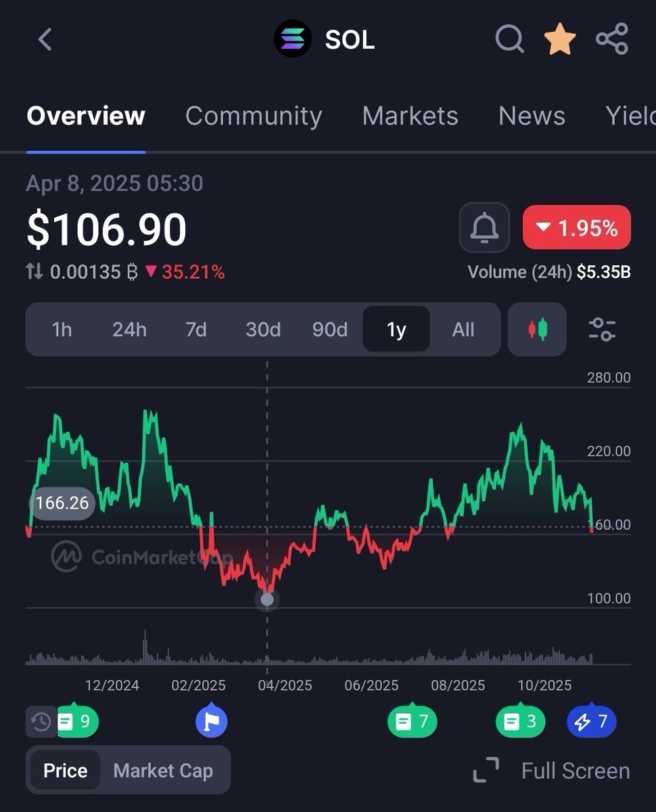Set a price alert with bell icon
The image size is (656, 812).
click(x=484, y=227)
